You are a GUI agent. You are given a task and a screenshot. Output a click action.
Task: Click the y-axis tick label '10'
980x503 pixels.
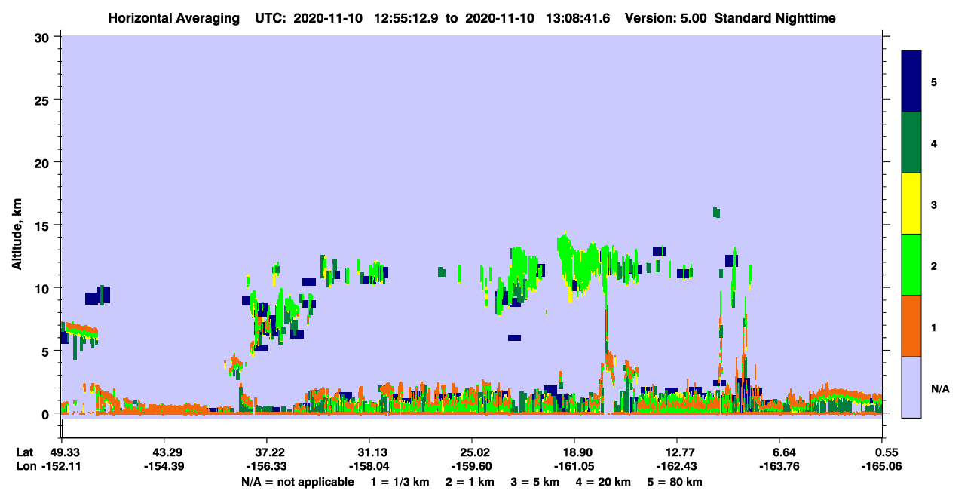pyautogui.click(x=44, y=288)
